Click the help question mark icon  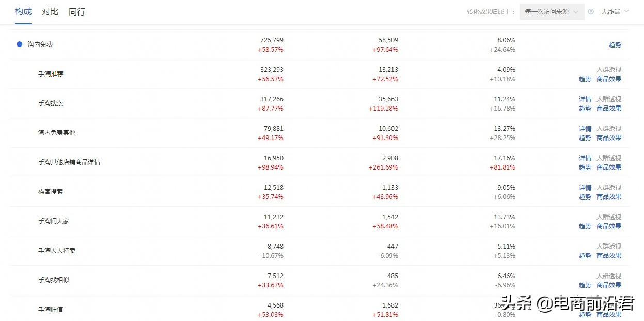(591, 12)
